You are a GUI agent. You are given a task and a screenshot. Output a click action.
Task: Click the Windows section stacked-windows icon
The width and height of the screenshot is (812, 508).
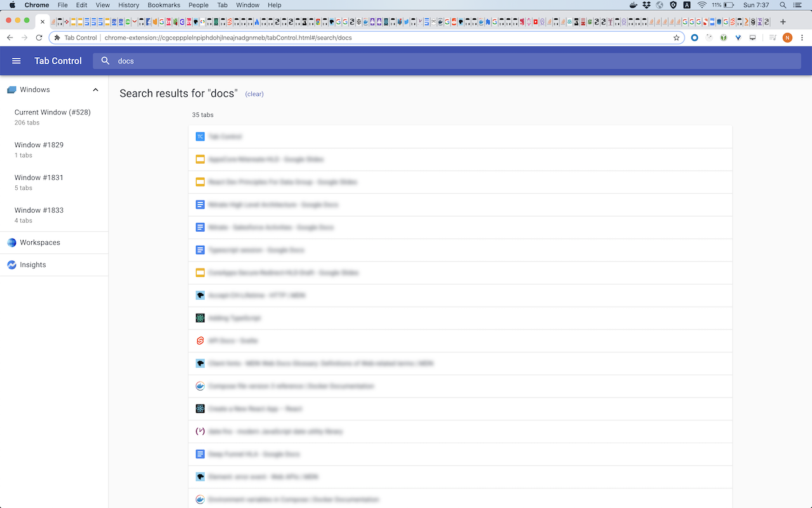point(11,90)
